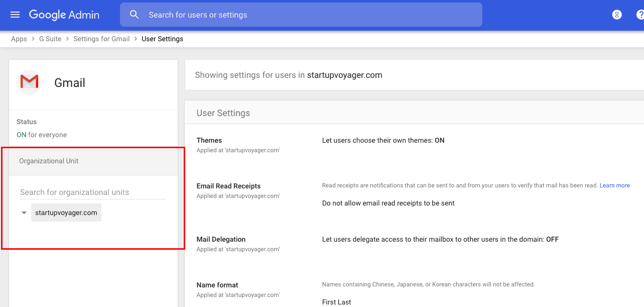This screenshot has width=644, height=307.
Task: Open the Learn more link
Action: [615, 185]
